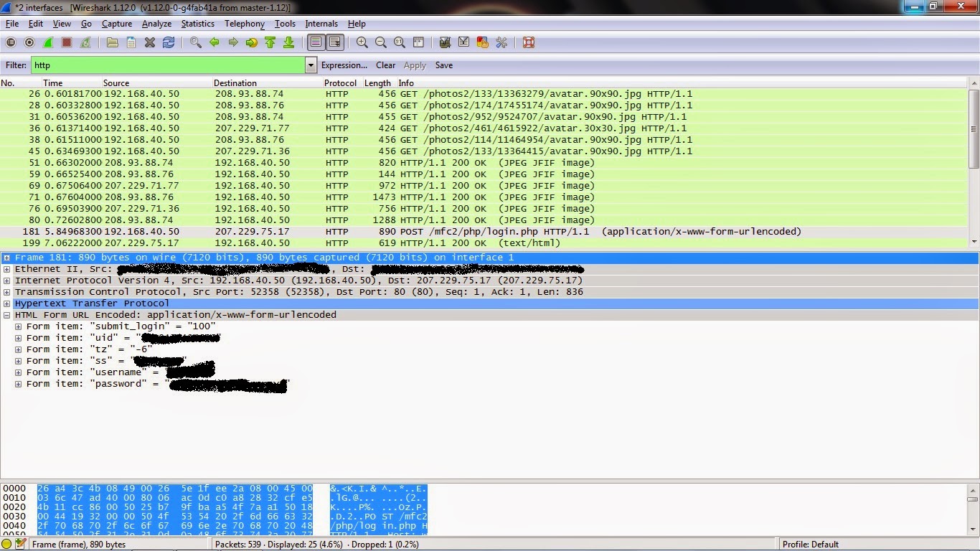
Task: Expand the password form item
Action: 18,384
